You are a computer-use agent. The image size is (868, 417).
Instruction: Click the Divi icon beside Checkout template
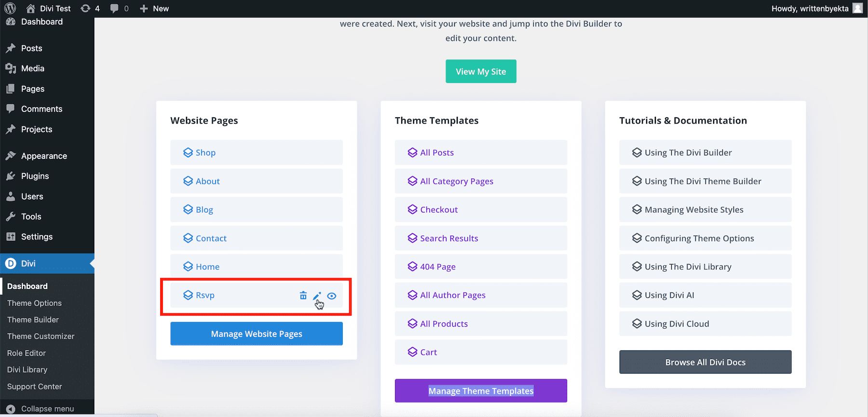coord(412,209)
